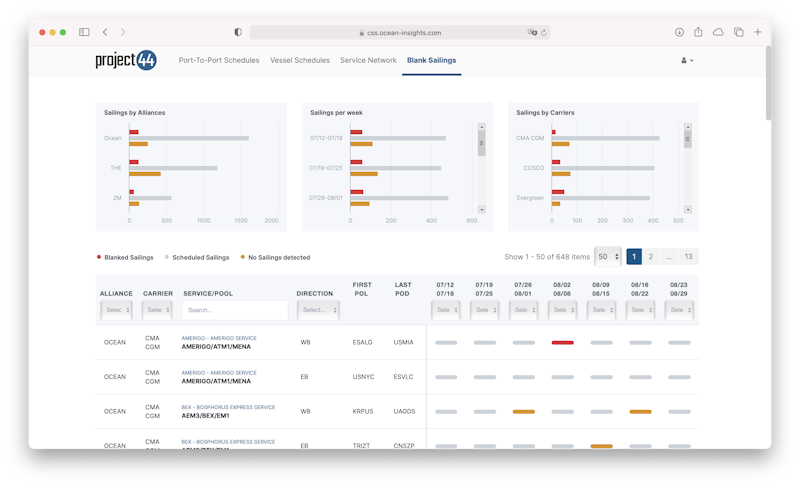Expand the Direction select dropdown

317,310
